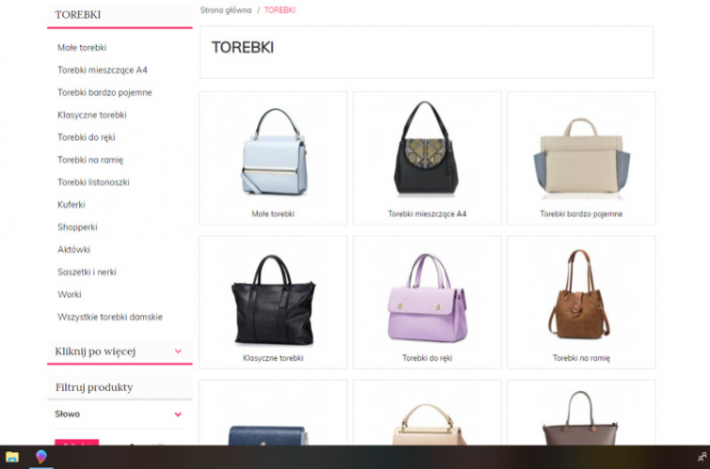710x469 pixels.
Task: Expand the 'Słowo' filter dropdown
Action: click(178, 414)
